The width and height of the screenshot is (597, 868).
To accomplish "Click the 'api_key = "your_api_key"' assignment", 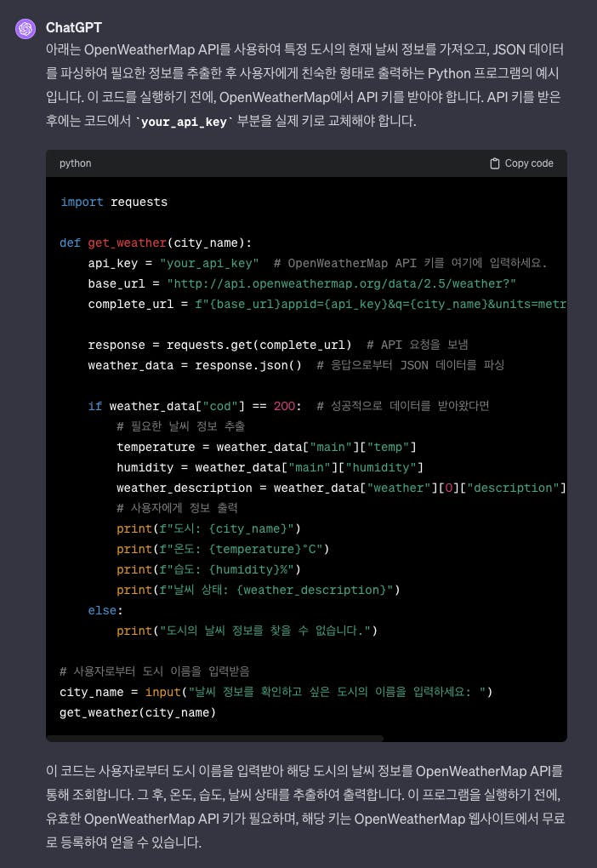I will click(x=173, y=263).
